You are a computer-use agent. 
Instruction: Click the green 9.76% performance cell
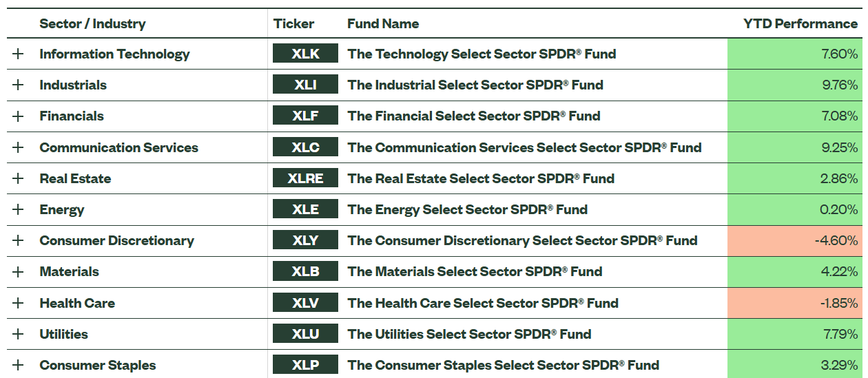[x=794, y=85]
